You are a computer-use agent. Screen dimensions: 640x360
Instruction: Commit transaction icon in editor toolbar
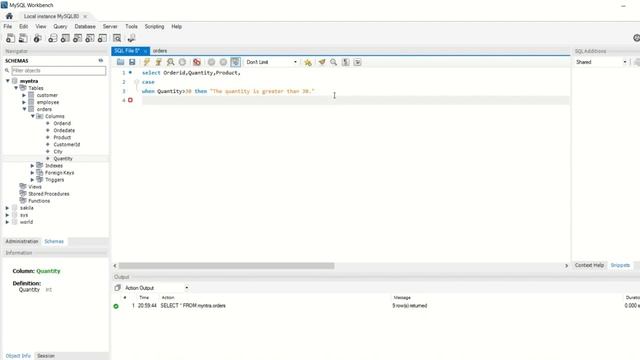tap(211, 62)
